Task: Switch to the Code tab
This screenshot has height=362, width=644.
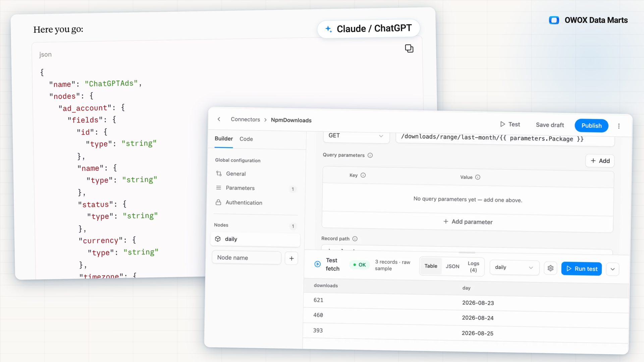Action: pyautogui.click(x=246, y=139)
